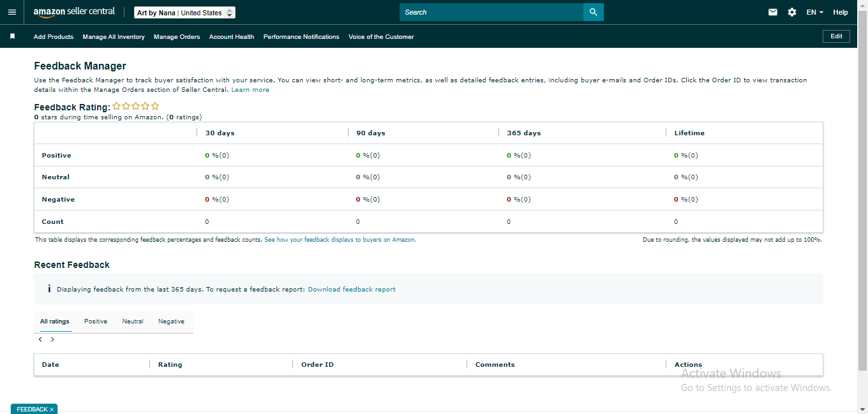Screen dimensions: 868x414
Task: Click the Order ID column header
Action: [317, 365]
